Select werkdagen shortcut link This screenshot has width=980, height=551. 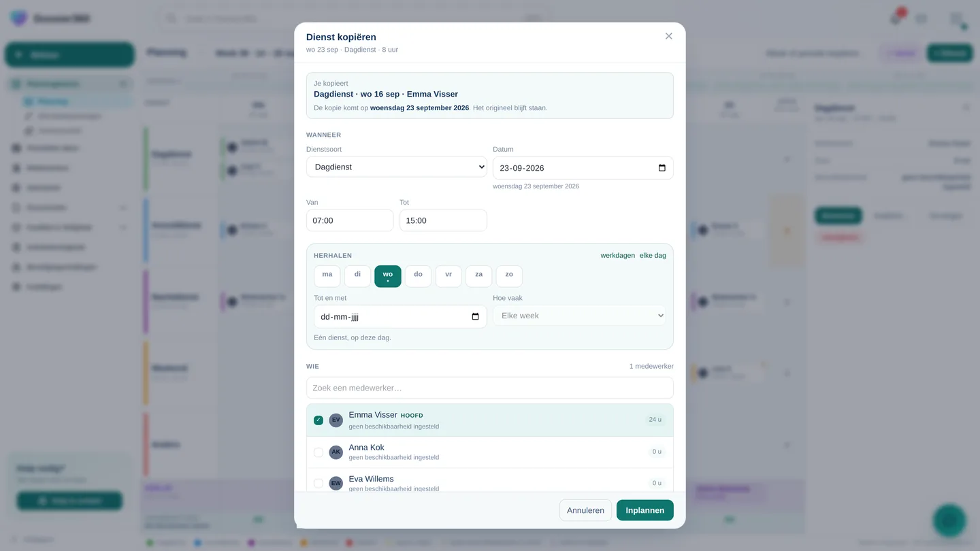(618, 256)
